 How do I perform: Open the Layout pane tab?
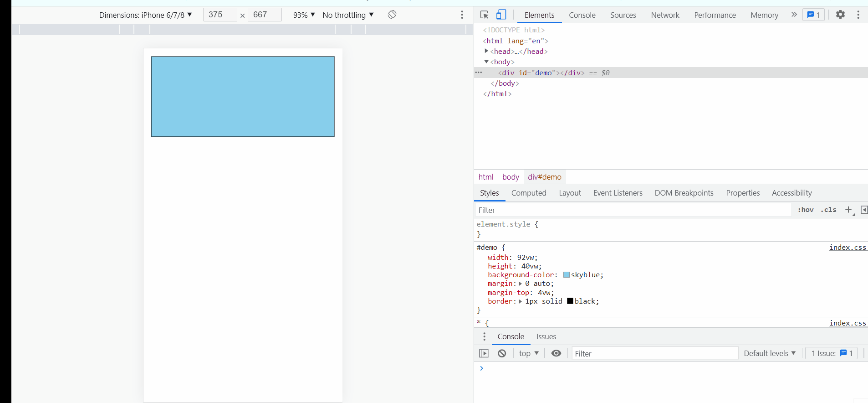click(570, 193)
